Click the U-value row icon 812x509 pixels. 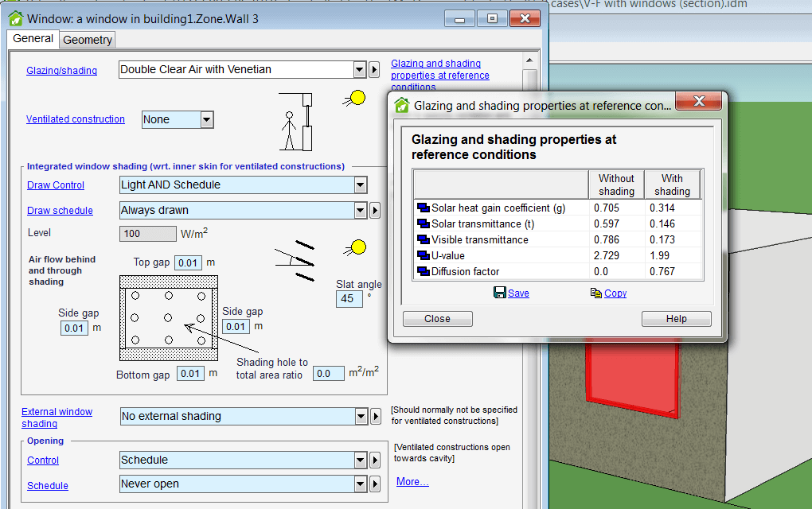click(x=423, y=256)
